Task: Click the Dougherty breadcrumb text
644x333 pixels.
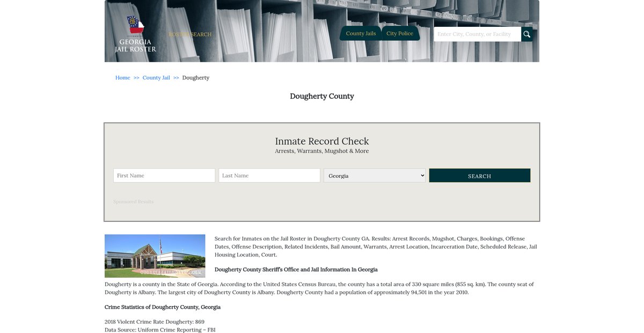Action: [x=196, y=78]
